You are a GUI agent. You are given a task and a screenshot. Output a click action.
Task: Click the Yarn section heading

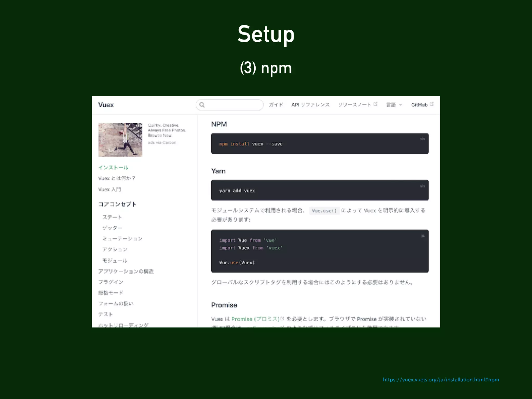(218, 171)
